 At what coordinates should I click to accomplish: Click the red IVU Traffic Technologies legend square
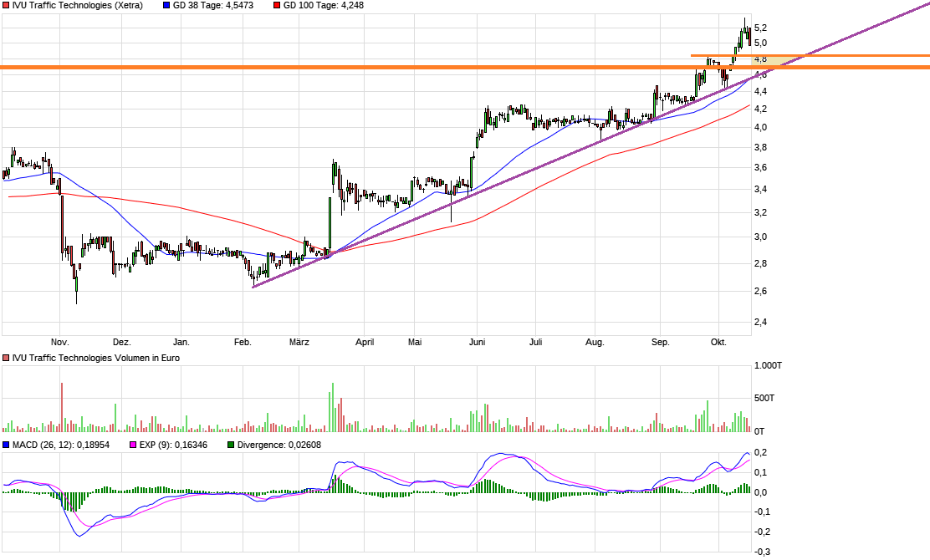click(x=6, y=5)
